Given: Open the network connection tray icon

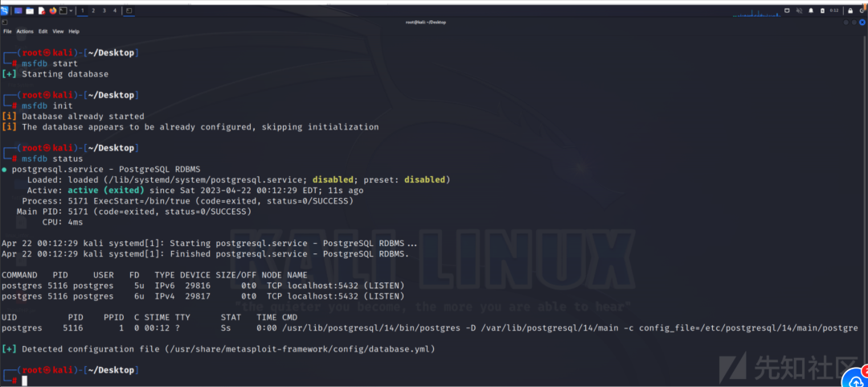Looking at the screenshot, I should [787, 10].
